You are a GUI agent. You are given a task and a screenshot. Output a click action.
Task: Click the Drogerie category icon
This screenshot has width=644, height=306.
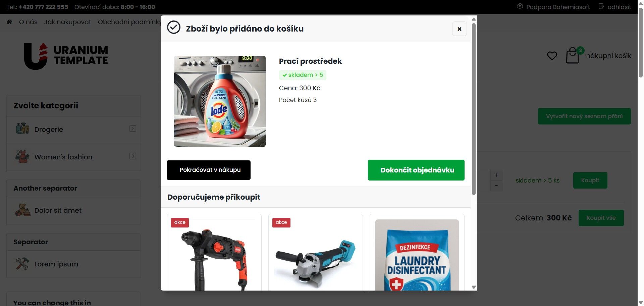tap(22, 129)
